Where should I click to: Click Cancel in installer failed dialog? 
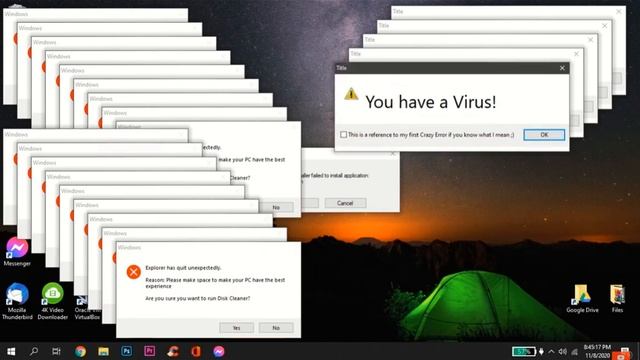(345, 203)
